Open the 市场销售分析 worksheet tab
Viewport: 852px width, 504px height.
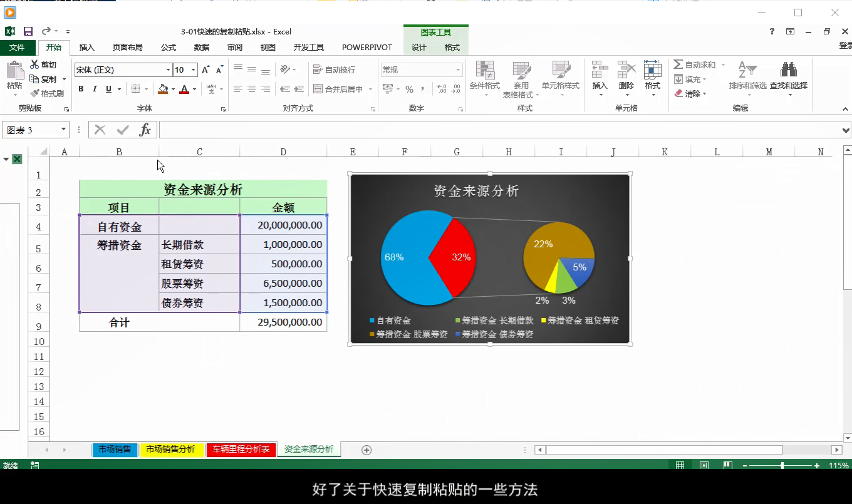[x=171, y=450]
